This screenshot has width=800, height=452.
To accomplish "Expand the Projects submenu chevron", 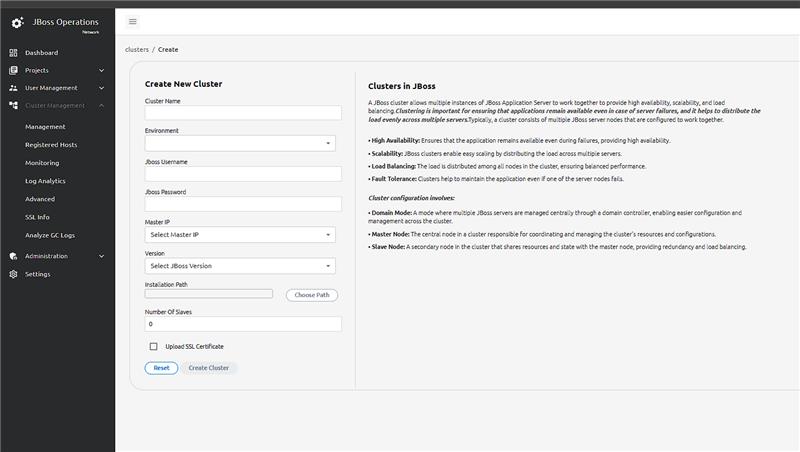I will tap(102, 70).
